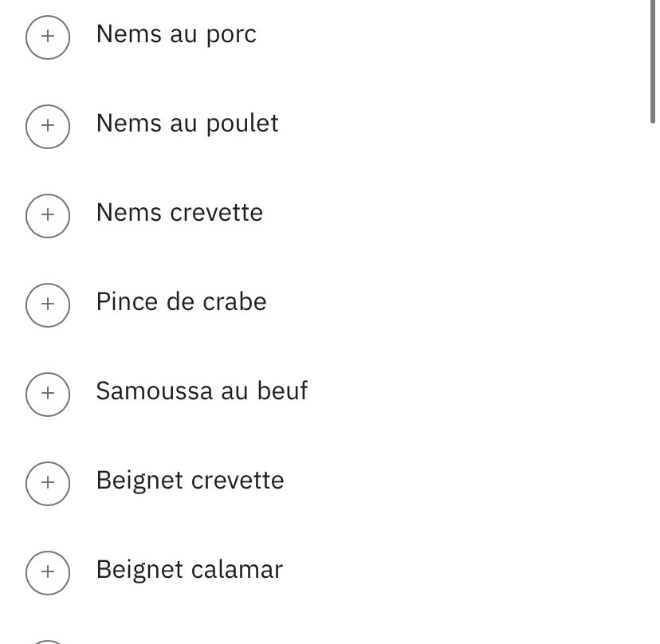
Task: Add Samoussa au beuf via plus icon
Action: [x=48, y=394]
